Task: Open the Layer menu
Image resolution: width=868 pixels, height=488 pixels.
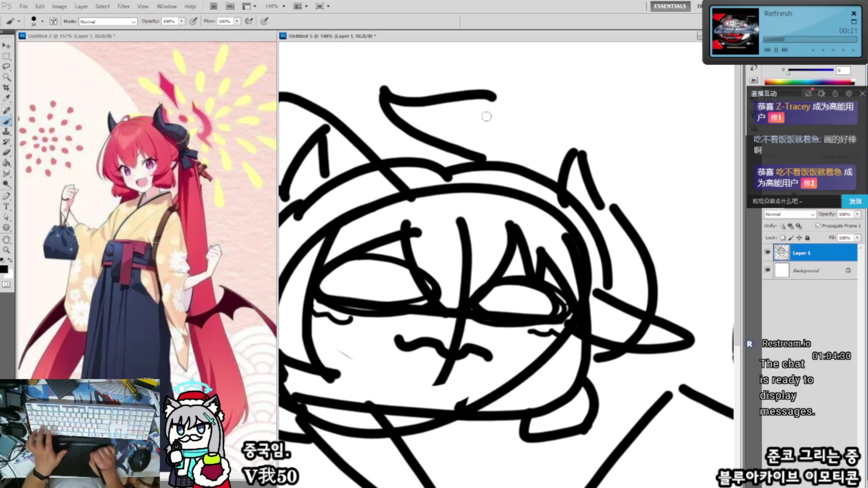Action: (81, 6)
